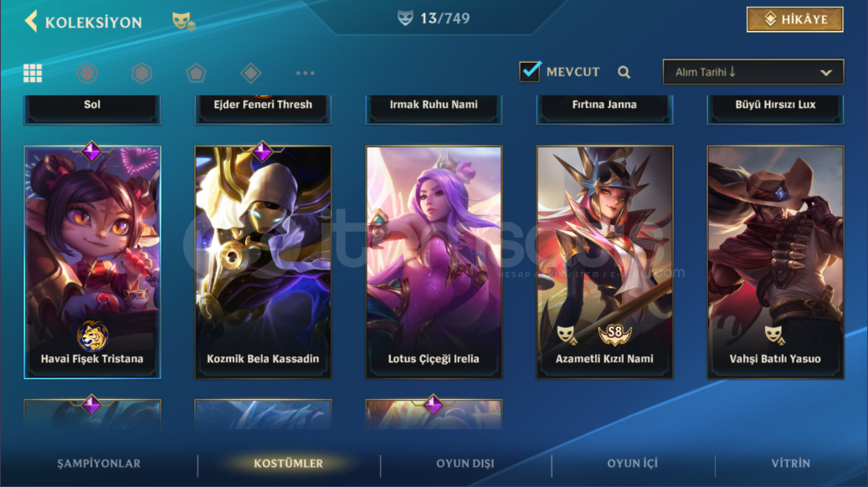The width and height of the screenshot is (868, 487).
Task: Open the Vitrin tab
Action: pos(790,464)
